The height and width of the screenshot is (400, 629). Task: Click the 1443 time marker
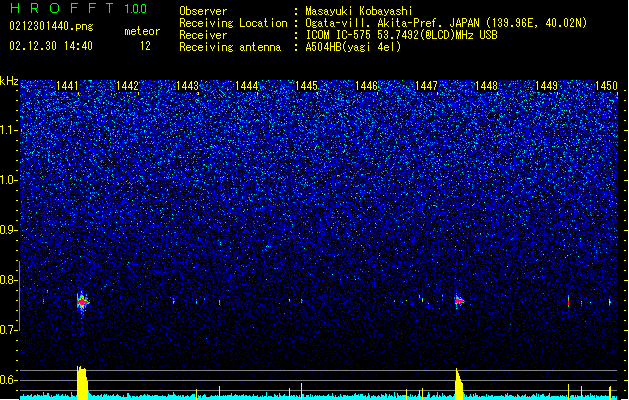coord(187,86)
